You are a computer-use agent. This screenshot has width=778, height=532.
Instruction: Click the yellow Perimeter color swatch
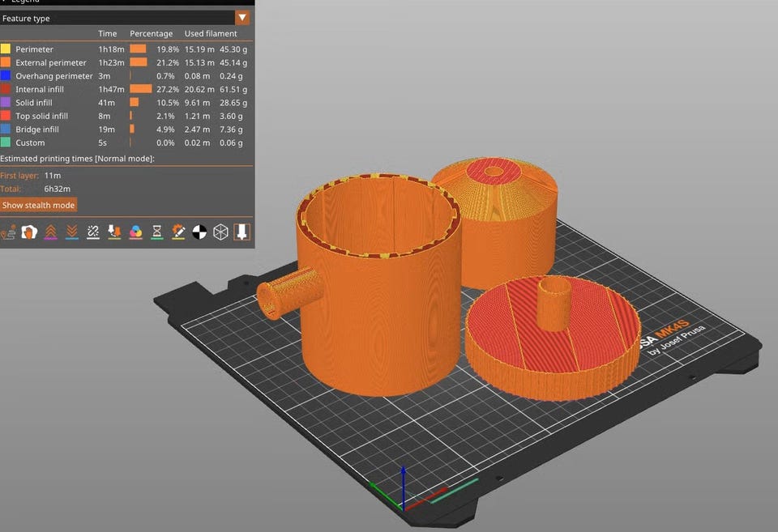[6, 49]
